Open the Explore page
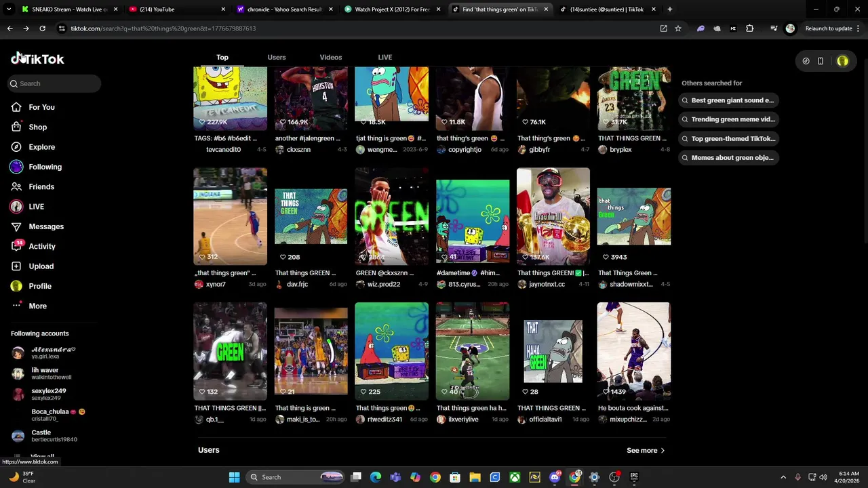868x488 pixels. coord(41,147)
